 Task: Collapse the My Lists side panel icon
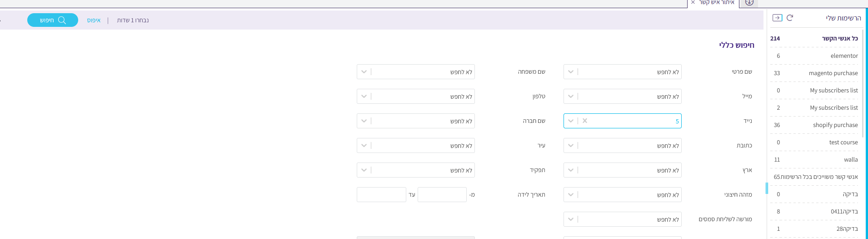pyautogui.click(x=777, y=18)
